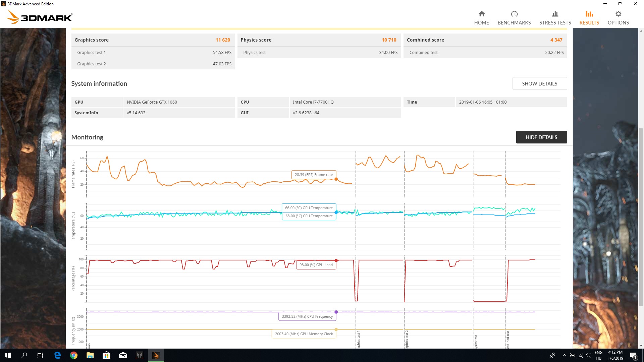Click the vertical scrollbar thumb
644x362 pixels.
(x=641, y=217)
